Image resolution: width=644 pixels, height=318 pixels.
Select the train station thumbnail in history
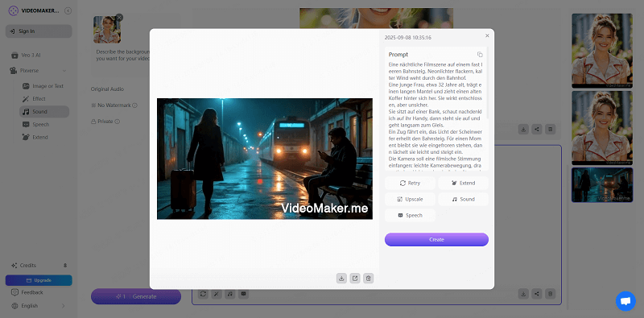[602, 185]
